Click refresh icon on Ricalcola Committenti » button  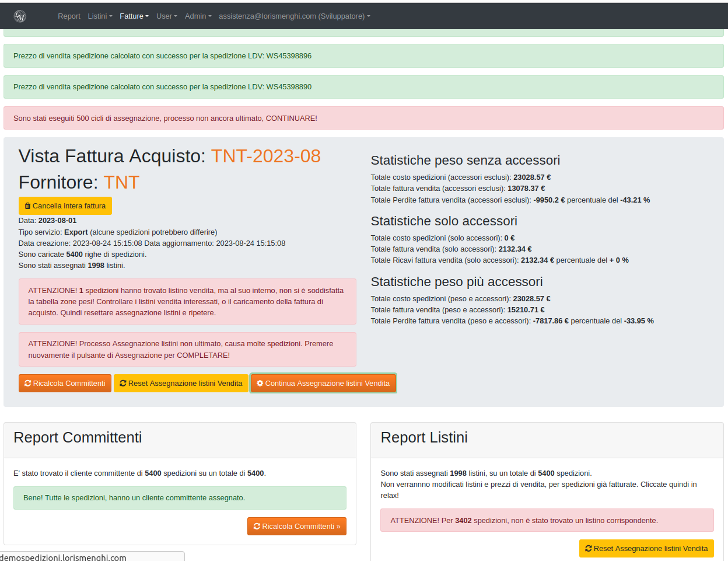[x=257, y=527]
